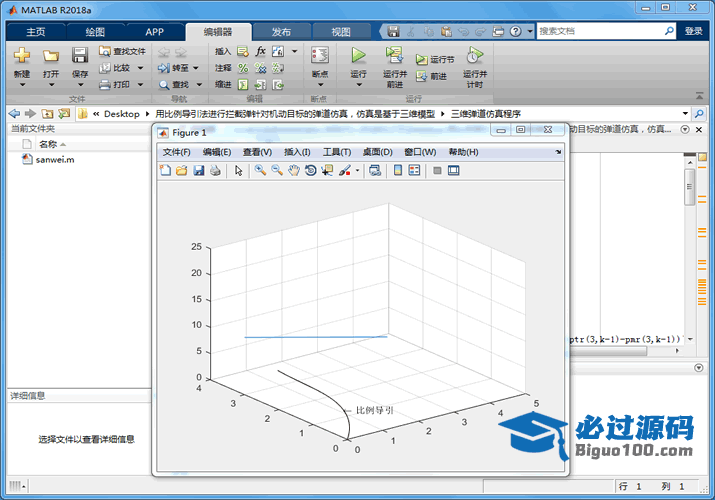Toggle the Data Cursor tool
715x500 pixels.
click(327, 170)
